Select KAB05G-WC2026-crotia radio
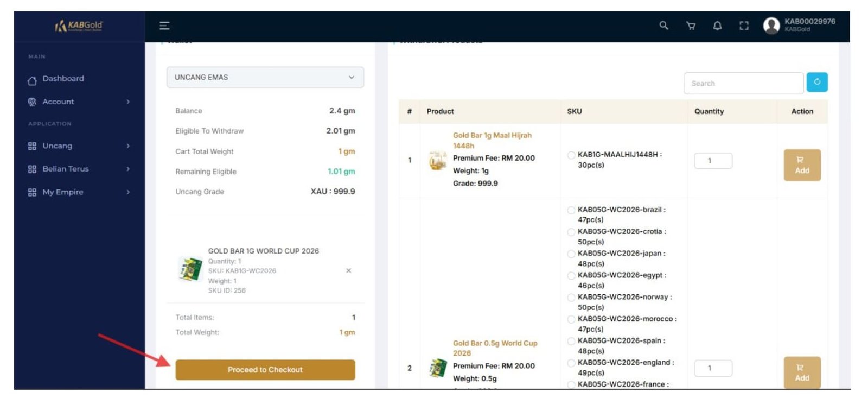Viewport: 868px width, 398px height. pyautogui.click(x=571, y=232)
